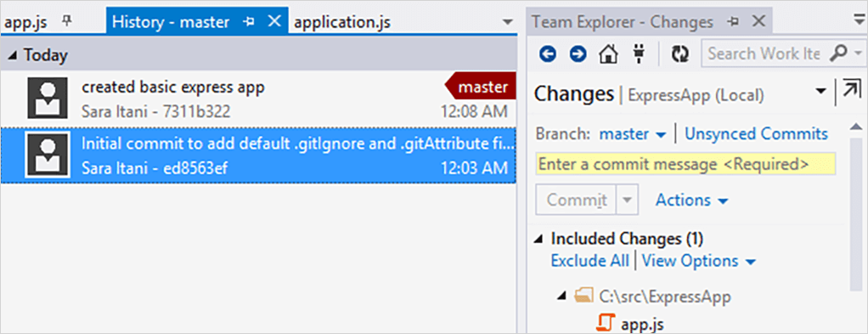Select C:\src\ExpressApp folder

tap(665, 297)
